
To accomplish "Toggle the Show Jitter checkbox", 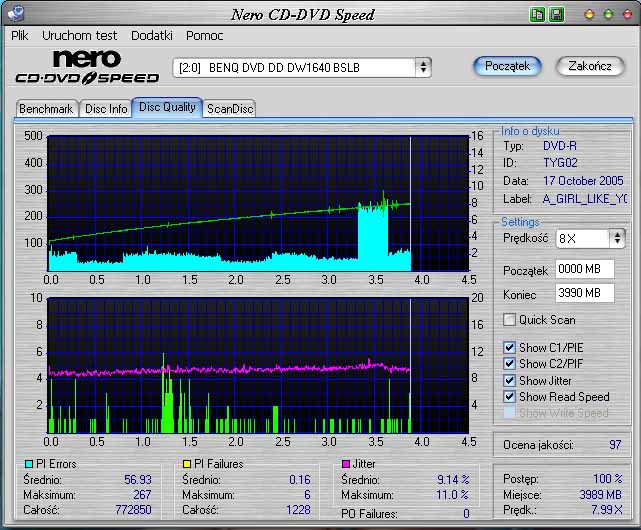I will tap(509, 380).
